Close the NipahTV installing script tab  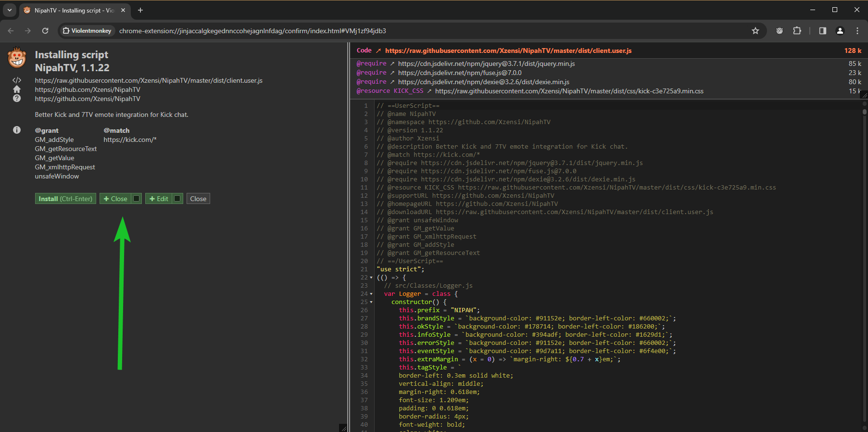[123, 10]
